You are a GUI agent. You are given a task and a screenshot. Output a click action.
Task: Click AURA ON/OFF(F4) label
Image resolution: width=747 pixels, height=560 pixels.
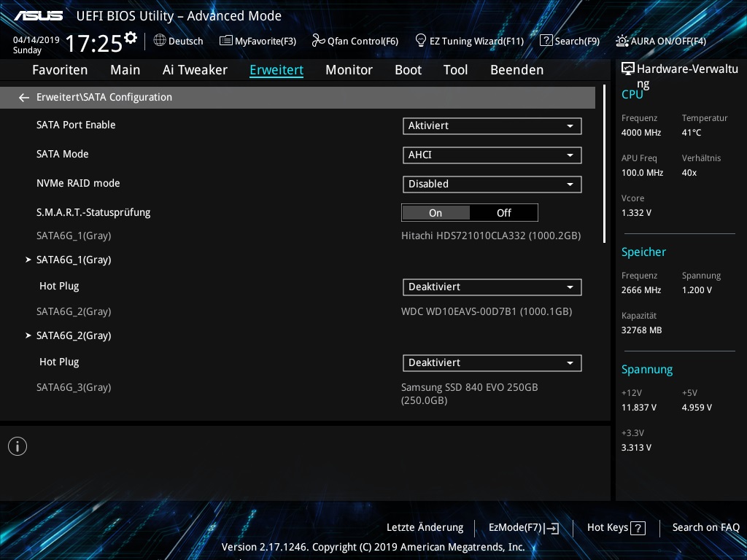tap(668, 41)
